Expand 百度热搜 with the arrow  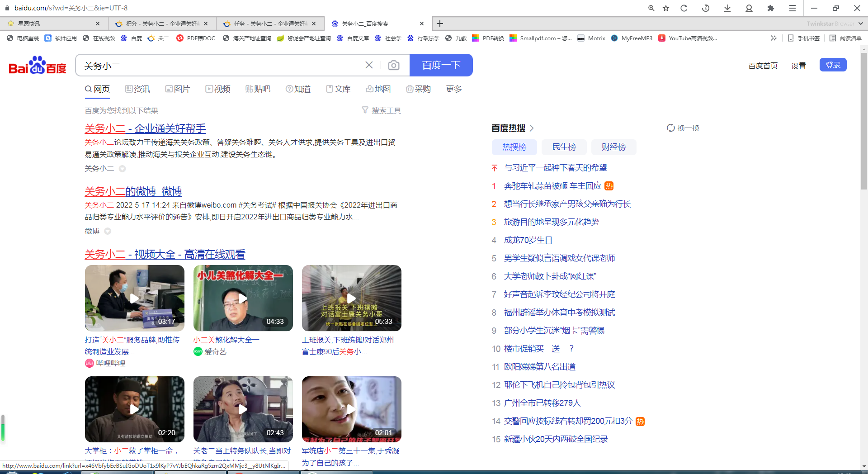(532, 128)
